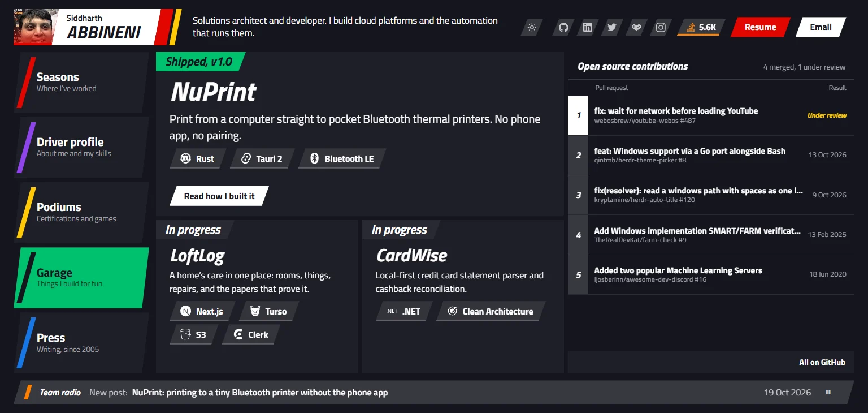
Task: Click the Clean Architecture target icon
Action: [x=452, y=311]
